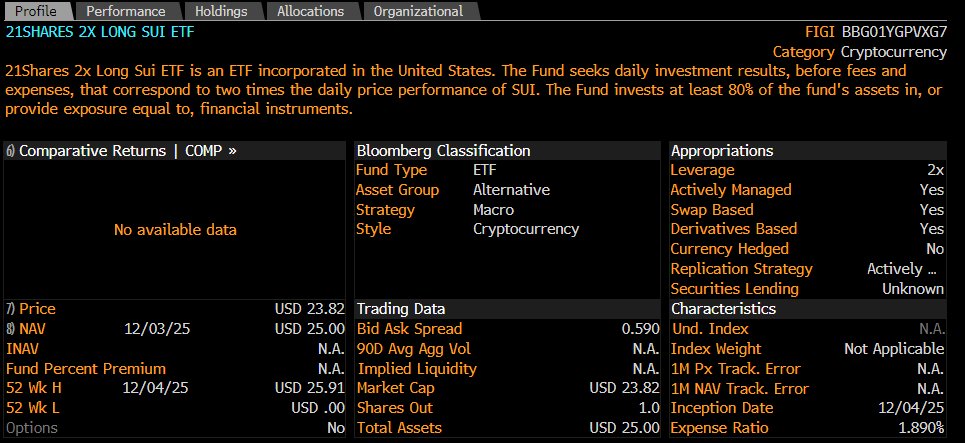Click the numbered badge beside Comparative Returns
965x443 pixels.
coord(11,151)
